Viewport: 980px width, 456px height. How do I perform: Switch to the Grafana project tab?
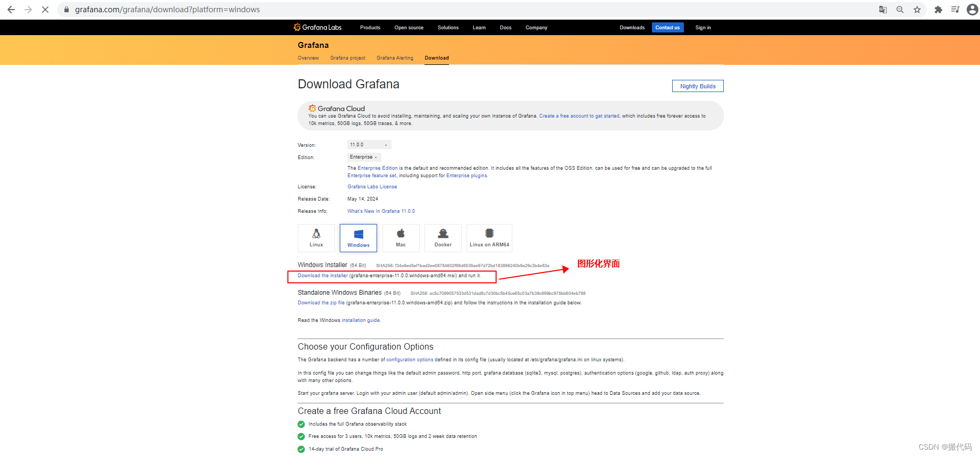[348, 58]
